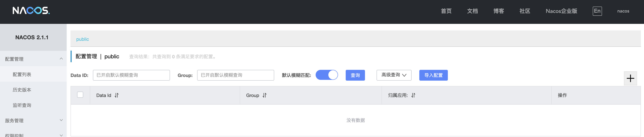This screenshot has height=137, width=644.
Task: Sort by 归属应用 column arrows
Action: (413, 95)
